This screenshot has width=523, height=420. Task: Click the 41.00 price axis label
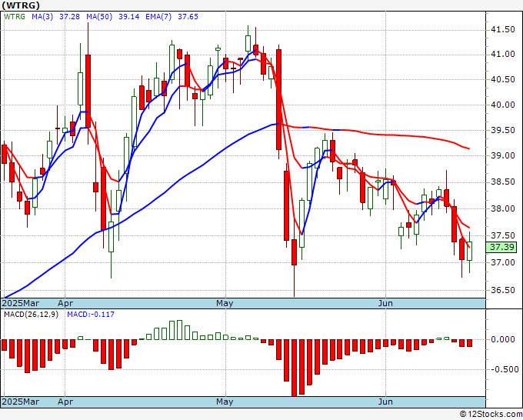click(503, 55)
